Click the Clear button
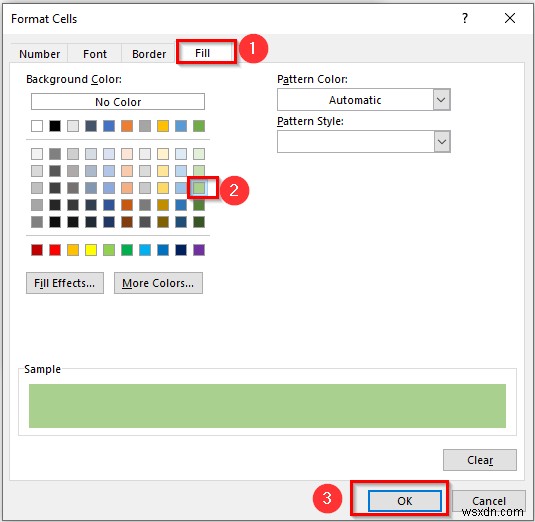The image size is (535, 522). [x=480, y=460]
